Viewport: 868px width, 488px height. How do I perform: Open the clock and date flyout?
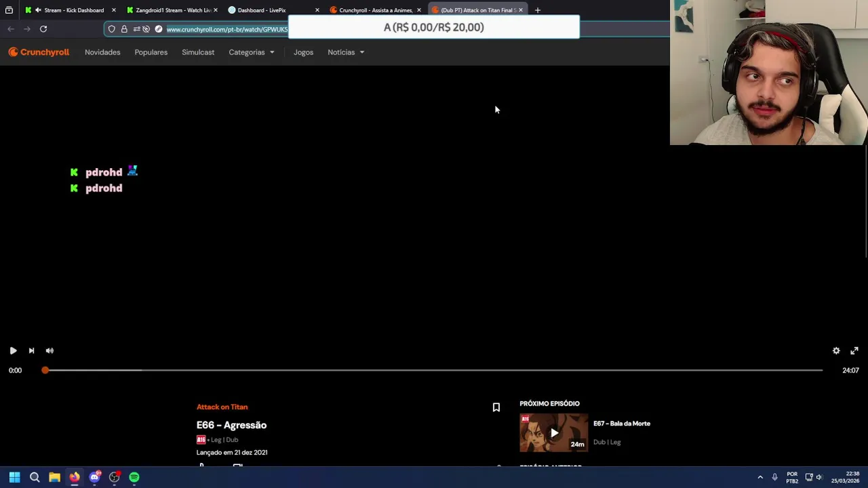coord(845,477)
